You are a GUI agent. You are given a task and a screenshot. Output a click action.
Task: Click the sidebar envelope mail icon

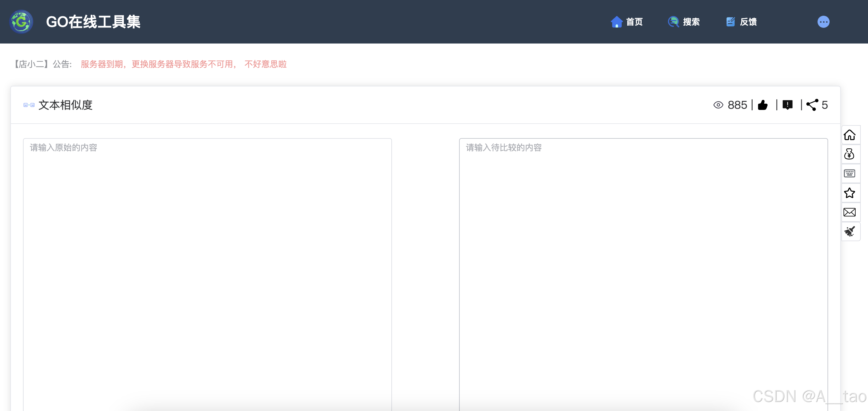pyautogui.click(x=850, y=212)
